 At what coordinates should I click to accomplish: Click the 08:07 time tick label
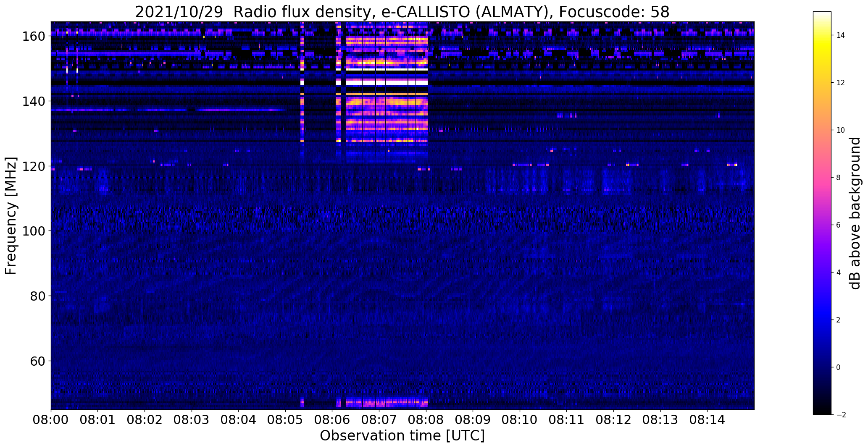pos(379,420)
